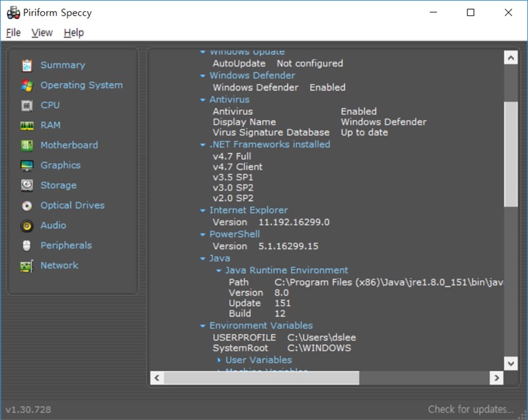Open the Help menu
The height and width of the screenshot is (420, 528).
(x=74, y=32)
